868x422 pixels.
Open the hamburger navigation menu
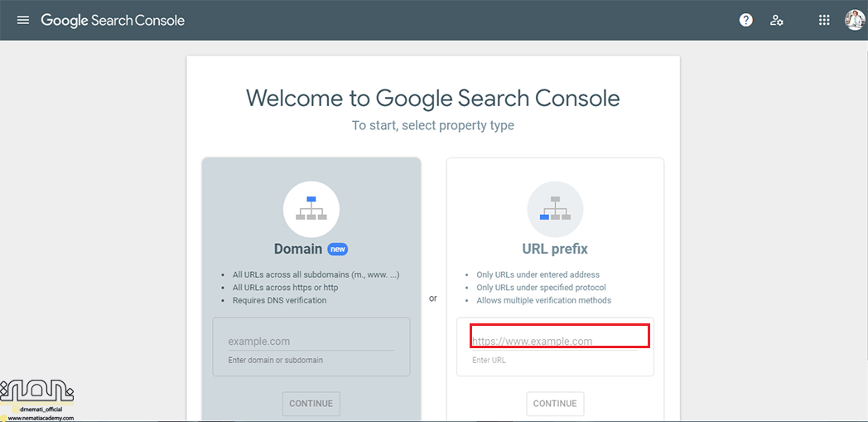[x=23, y=20]
